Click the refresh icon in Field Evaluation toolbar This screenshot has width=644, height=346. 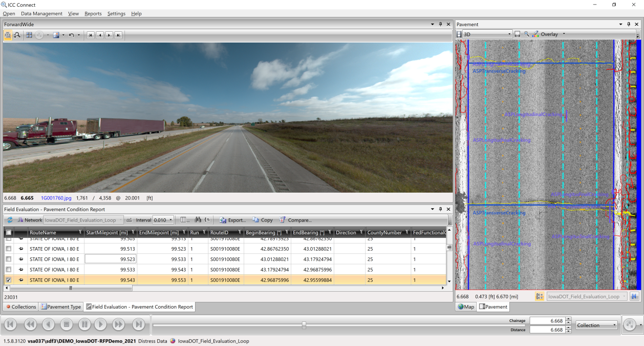(10, 220)
